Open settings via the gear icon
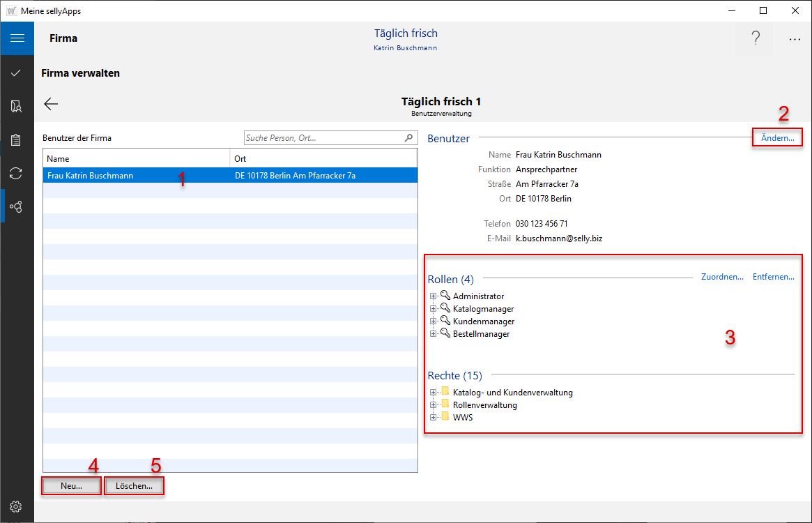The width and height of the screenshot is (812, 523). click(17, 506)
